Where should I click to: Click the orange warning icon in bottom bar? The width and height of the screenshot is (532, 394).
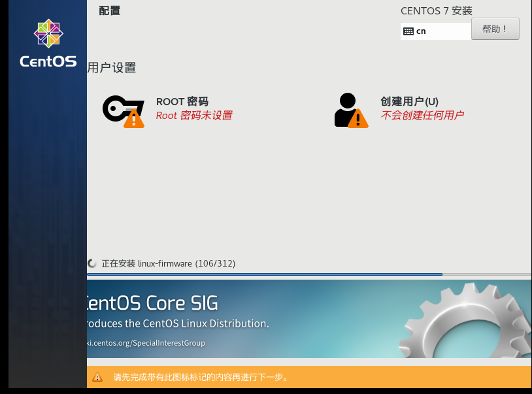click(x=97, y=377)
